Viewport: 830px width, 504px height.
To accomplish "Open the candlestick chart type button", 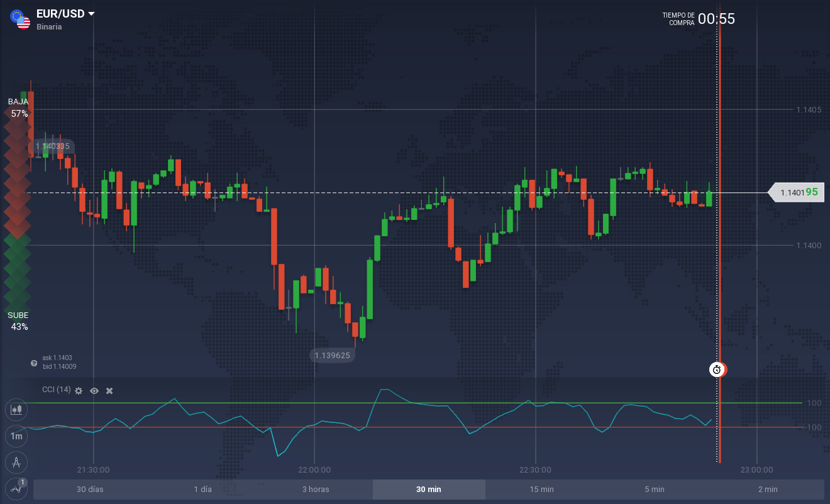I will pyautogui.click(x=16, y=410).
